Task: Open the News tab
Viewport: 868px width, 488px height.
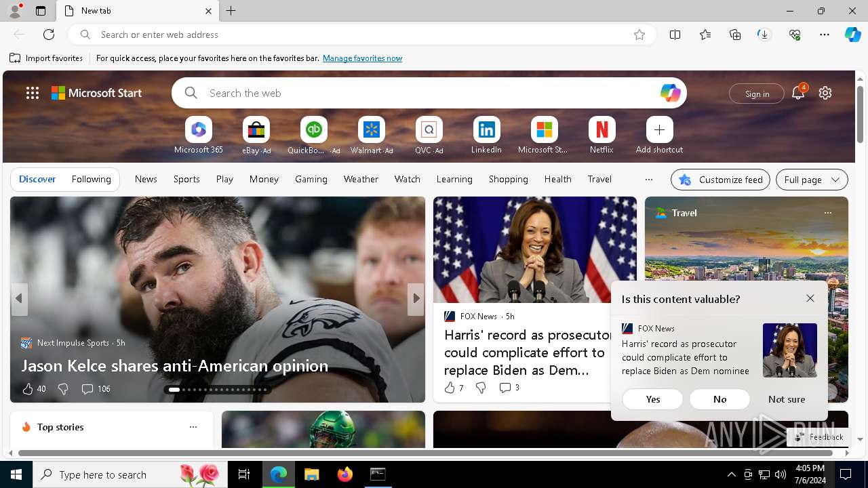Action: click(146, 179)
